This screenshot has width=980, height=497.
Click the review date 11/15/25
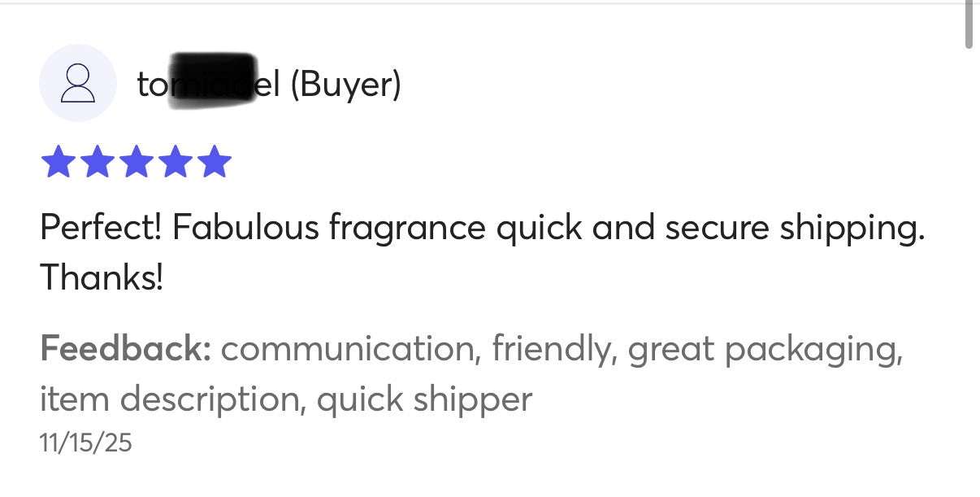click(x=85, y=443)
